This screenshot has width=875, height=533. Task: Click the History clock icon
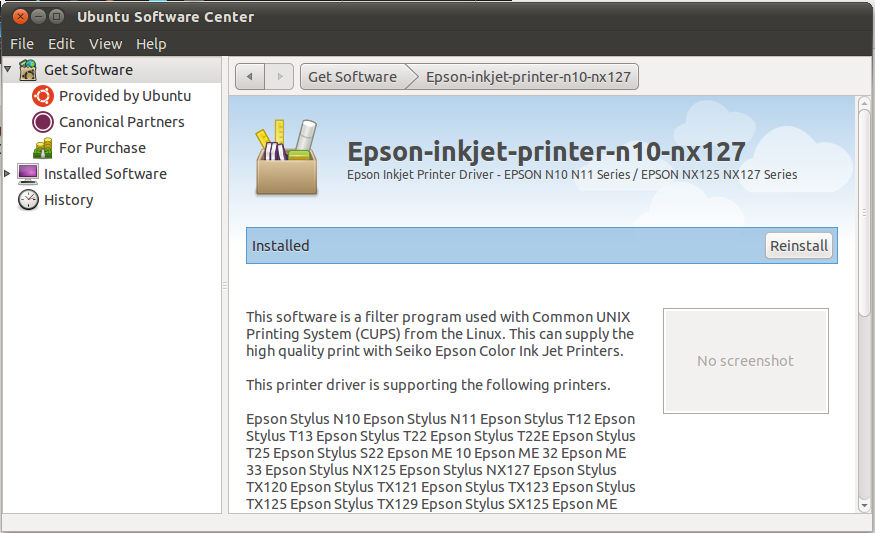click(27, 200)
